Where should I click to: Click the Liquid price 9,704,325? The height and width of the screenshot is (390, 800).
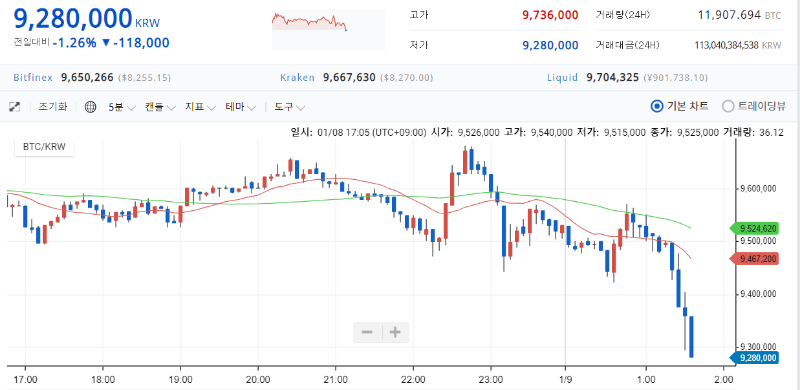point(612,78)
